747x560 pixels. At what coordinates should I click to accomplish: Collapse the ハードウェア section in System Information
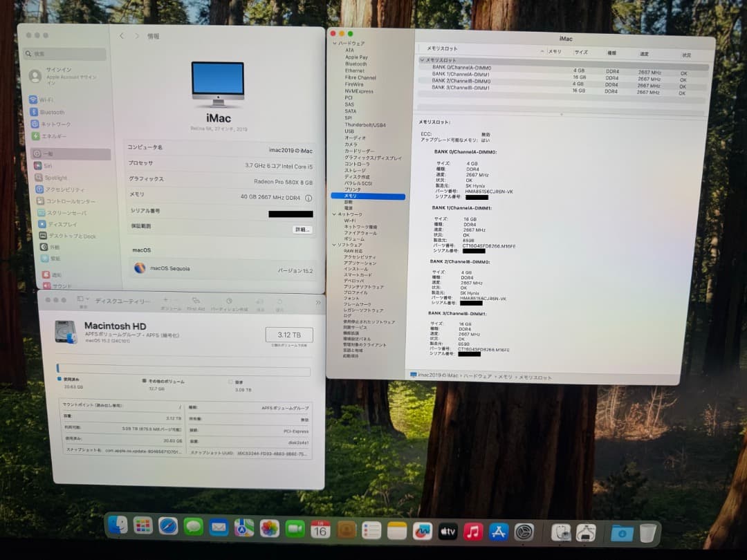point(333,43)
